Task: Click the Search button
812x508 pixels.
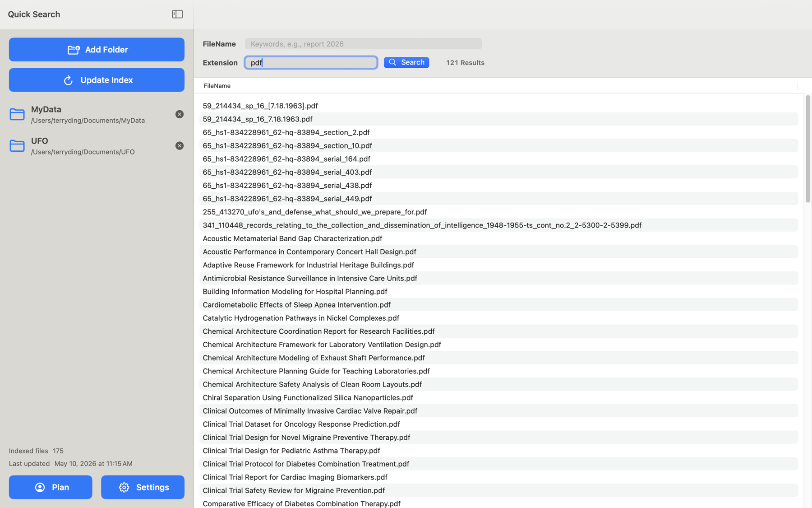Action: point(406,62)
